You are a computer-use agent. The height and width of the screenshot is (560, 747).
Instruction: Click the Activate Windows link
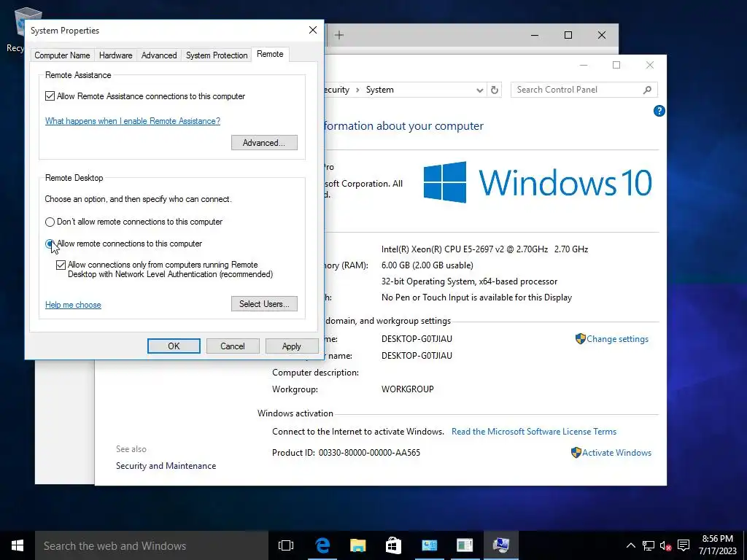616,453
